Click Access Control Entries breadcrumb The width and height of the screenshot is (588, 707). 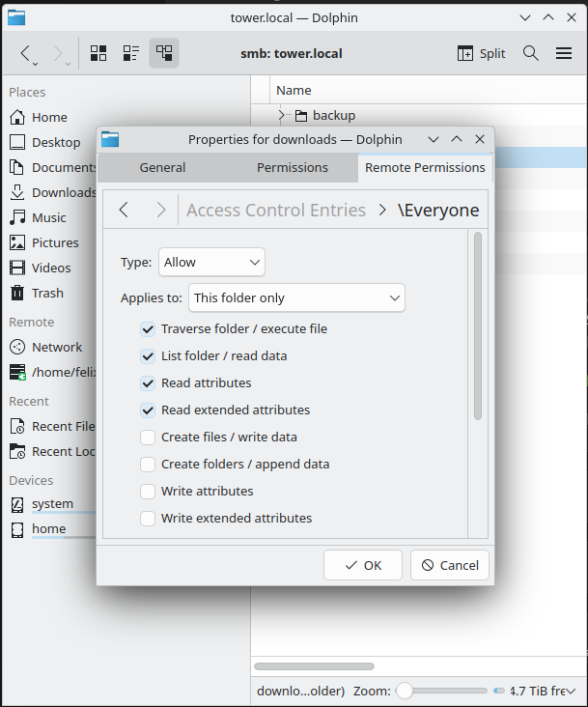[x=276, y=210]
